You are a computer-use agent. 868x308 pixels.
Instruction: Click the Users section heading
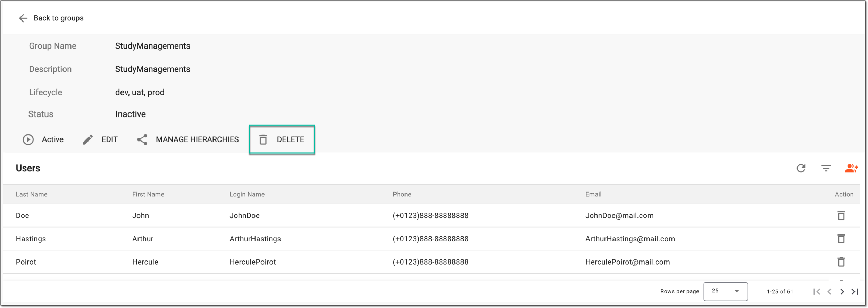click(x=28, y=168)
